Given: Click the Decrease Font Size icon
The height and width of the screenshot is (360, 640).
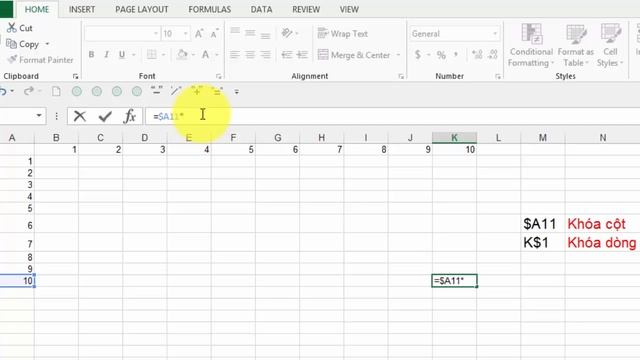Looking at the screenshot, I should click(214, 34).
